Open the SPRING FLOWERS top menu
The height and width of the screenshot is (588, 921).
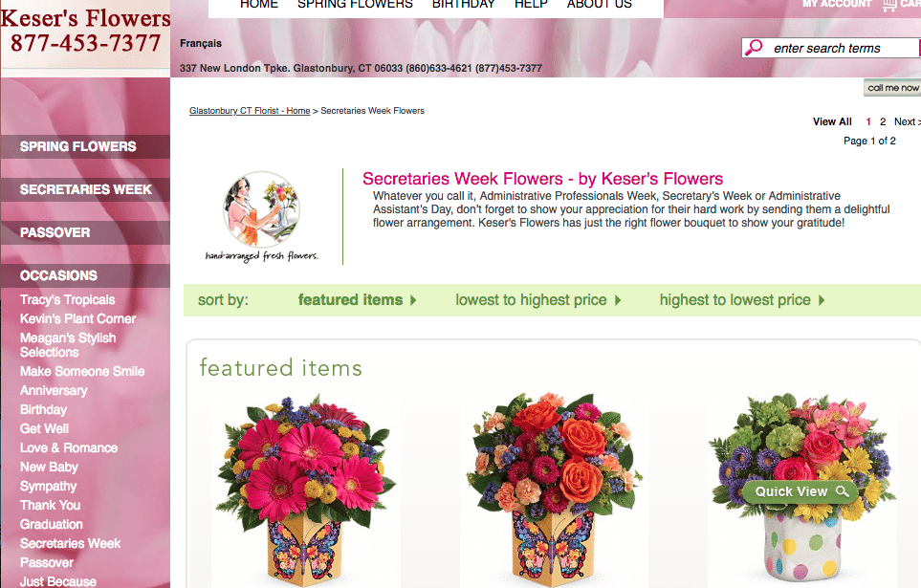356,4
